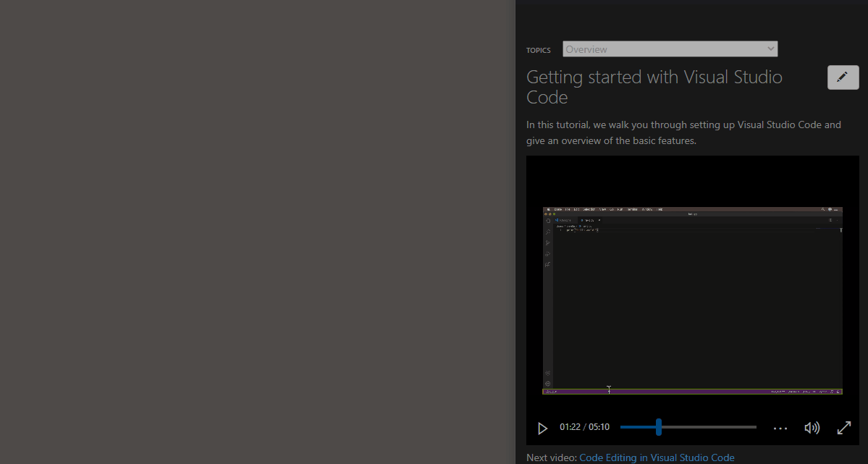Open the Code Editing in Visual Studio Code link
This screenshot has width=868, height=464.
pos(656,457)
